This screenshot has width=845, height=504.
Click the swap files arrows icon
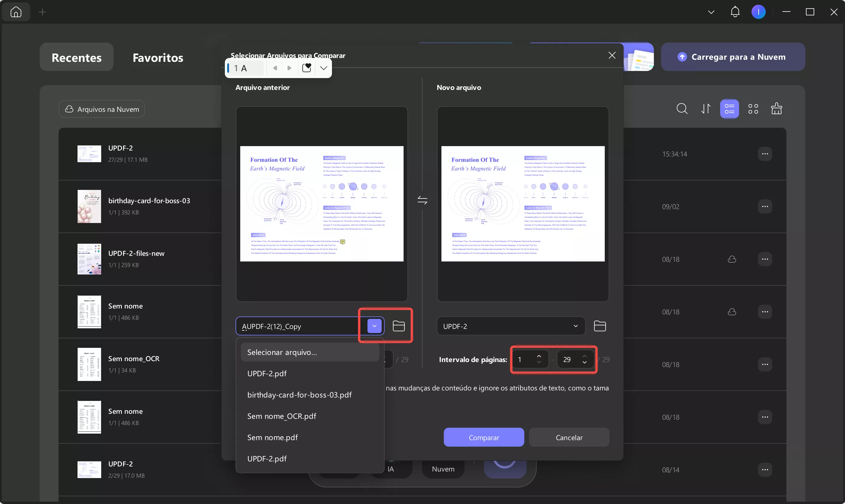[x=422, y=200]
